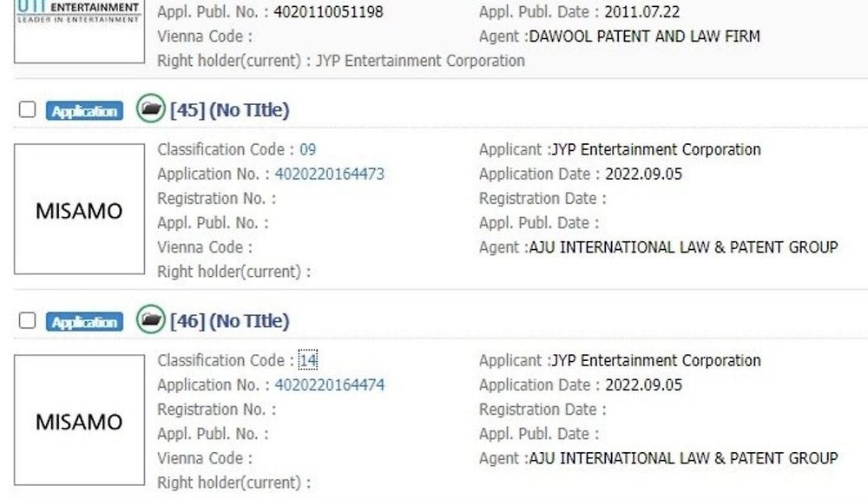
Task: Open the [45] (No Title) result
Action: 230,110
